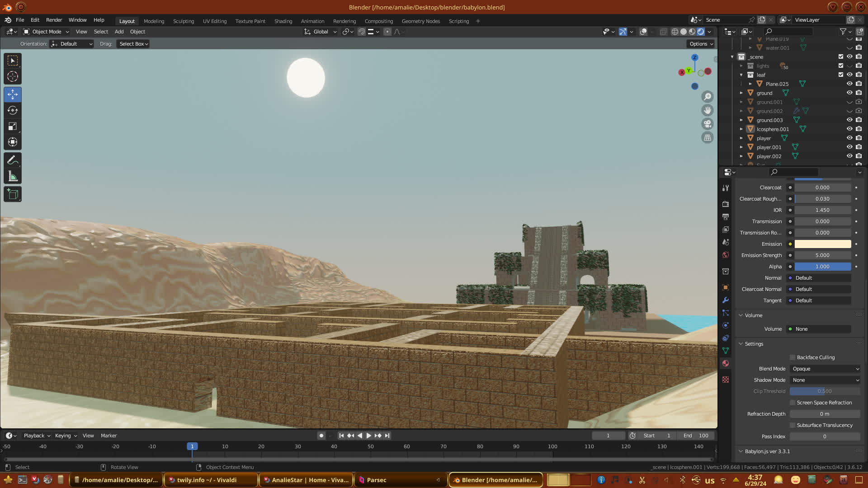Open the Blend Mode dropdown
This screenshot has height=488, width=868.
tap(825, 369)
